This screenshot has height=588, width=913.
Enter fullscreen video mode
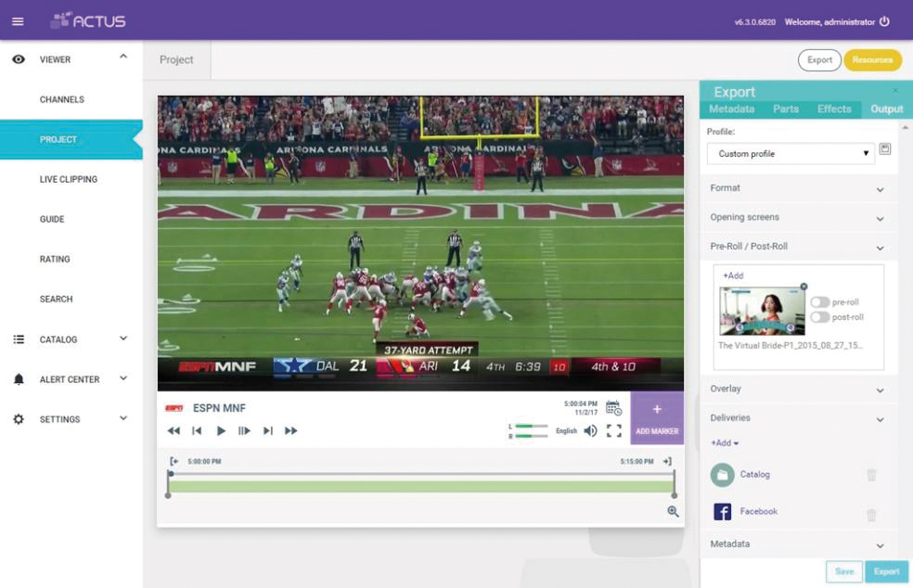pos(614,431)
